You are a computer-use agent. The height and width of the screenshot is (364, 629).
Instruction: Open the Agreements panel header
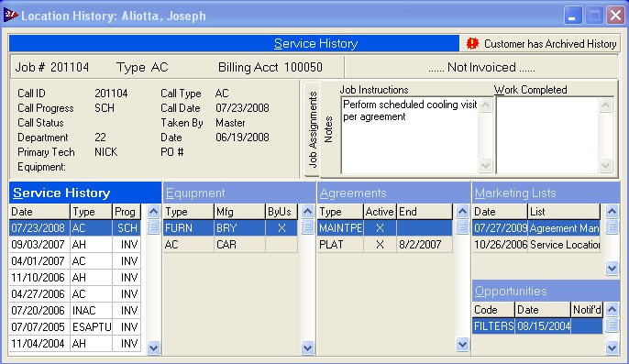[393, 193]
